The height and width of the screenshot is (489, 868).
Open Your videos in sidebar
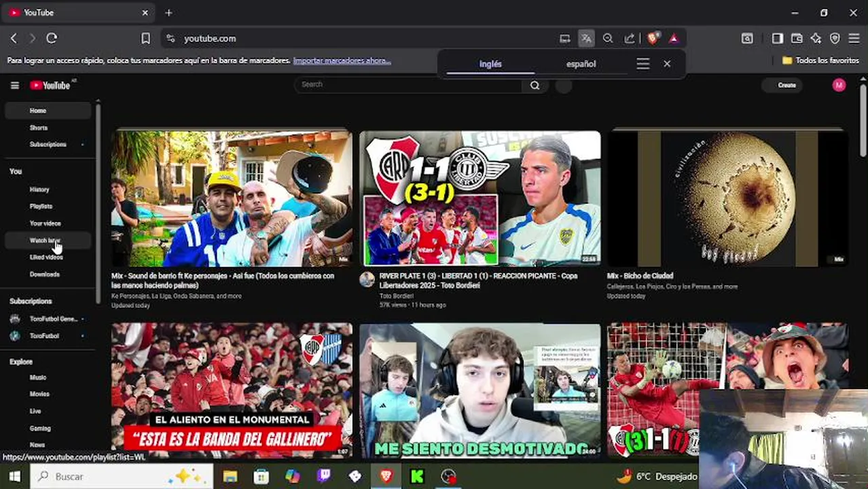coord(48,223)
